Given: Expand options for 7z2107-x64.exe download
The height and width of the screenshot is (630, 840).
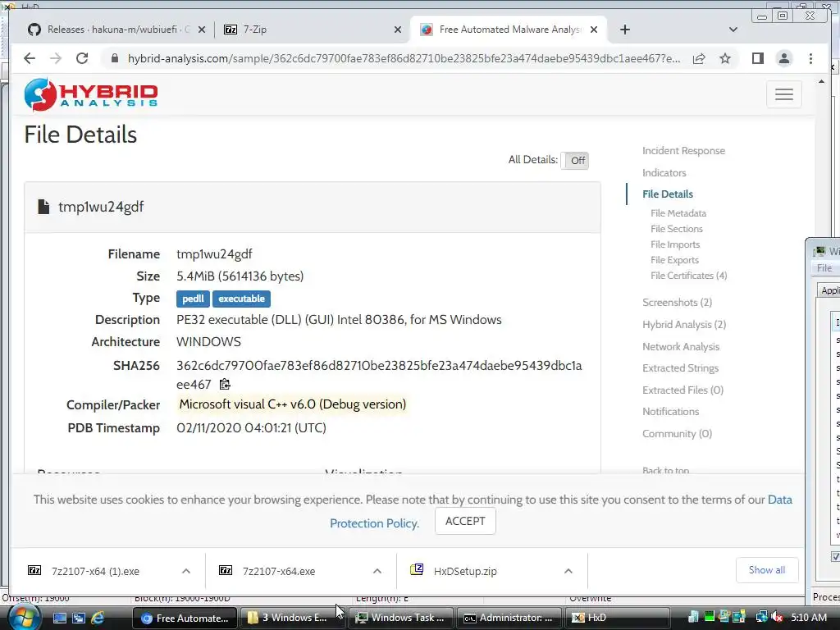Looking at the screenshot, I should (x=377, y=571).
